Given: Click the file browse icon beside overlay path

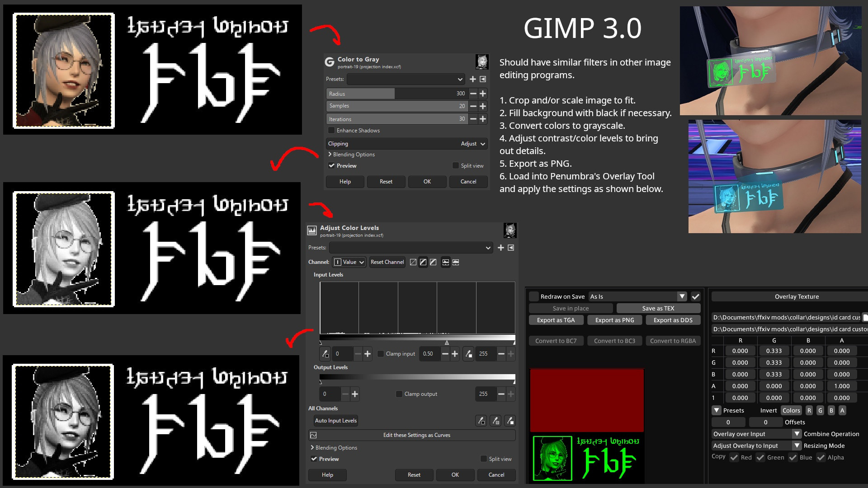Looking at the screenshot, I should coord(865,317).
